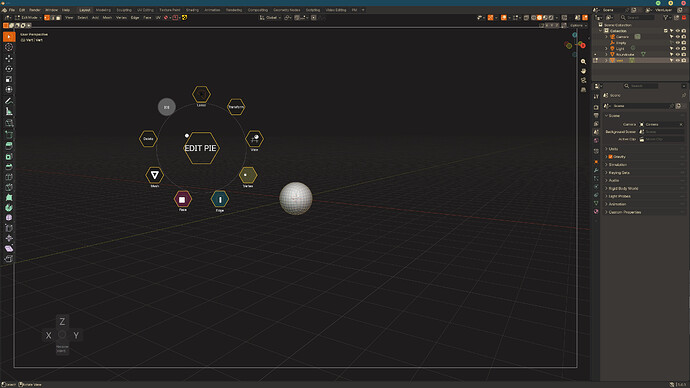Screen dimensions: 690x388
Task: Select the Rotate tool in left toolbar
Action: [9, 69]
